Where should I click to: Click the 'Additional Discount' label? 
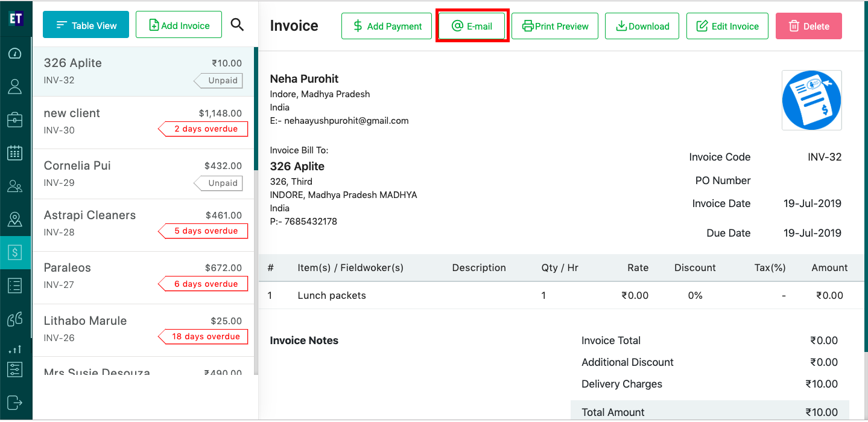click(627, 362)
